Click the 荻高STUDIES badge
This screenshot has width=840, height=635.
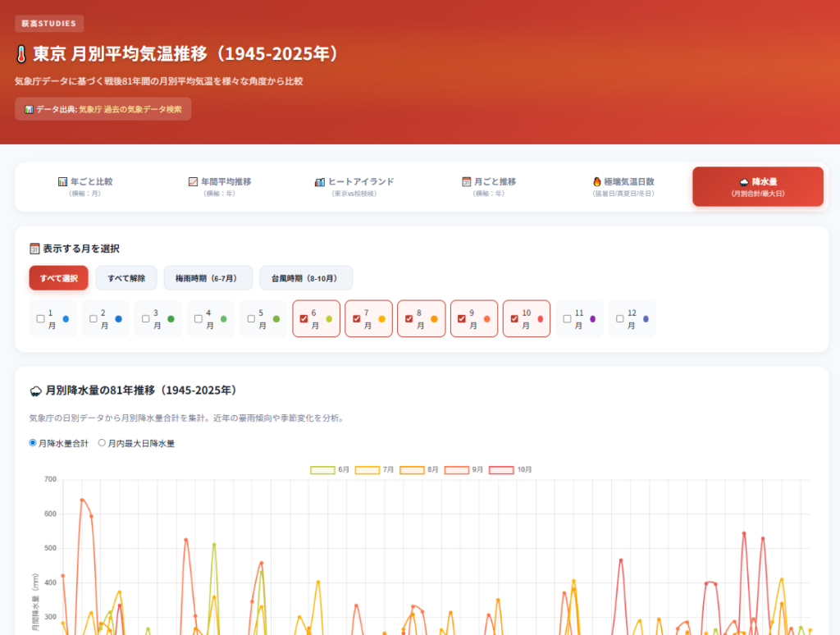[49, 24]
